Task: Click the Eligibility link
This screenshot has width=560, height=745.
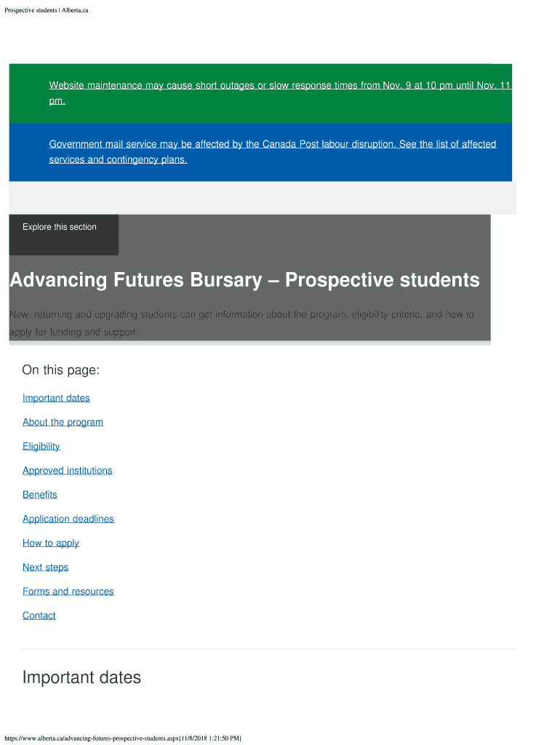Action: pos(41,446)
